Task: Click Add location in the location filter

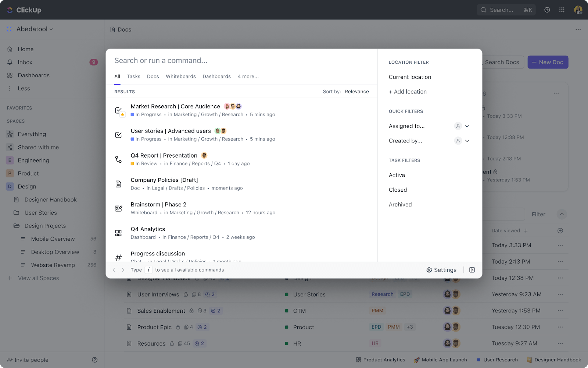Action: tap(408, 92)
